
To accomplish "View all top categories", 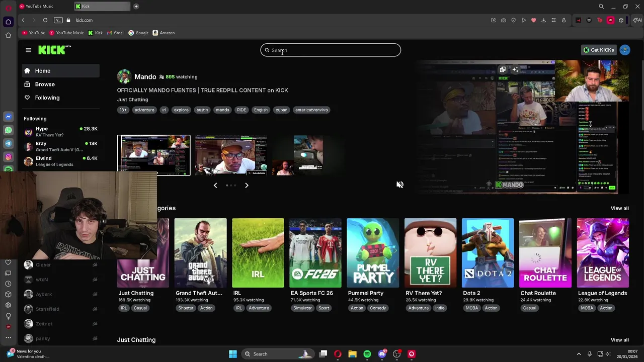I will [619, 208].
